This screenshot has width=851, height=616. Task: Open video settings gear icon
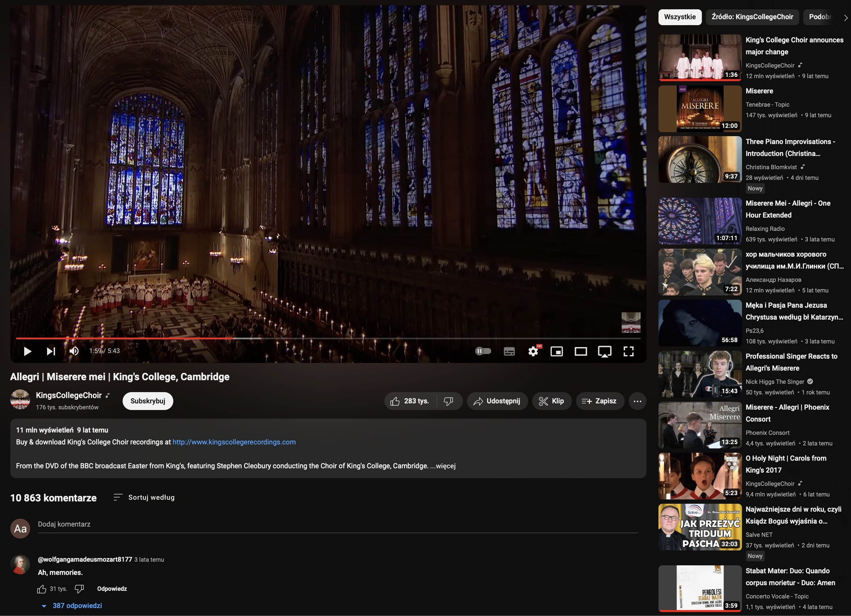(x=533, y=351)
